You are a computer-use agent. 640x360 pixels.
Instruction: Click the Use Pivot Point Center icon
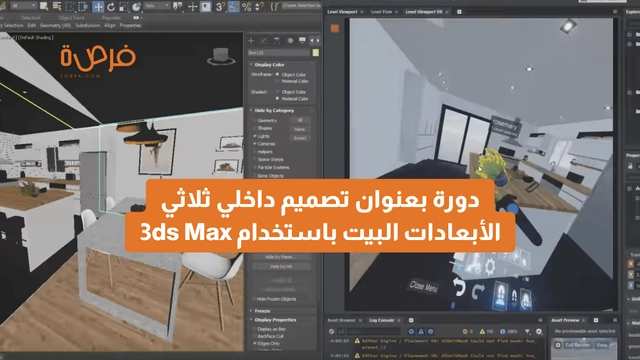(x=178, y=6)
